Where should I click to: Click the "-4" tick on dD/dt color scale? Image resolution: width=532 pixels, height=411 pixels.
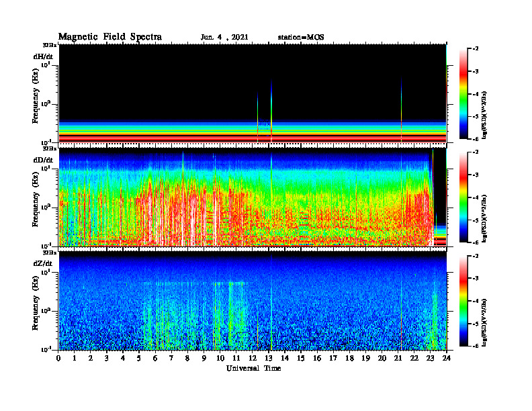click(475, 197)
